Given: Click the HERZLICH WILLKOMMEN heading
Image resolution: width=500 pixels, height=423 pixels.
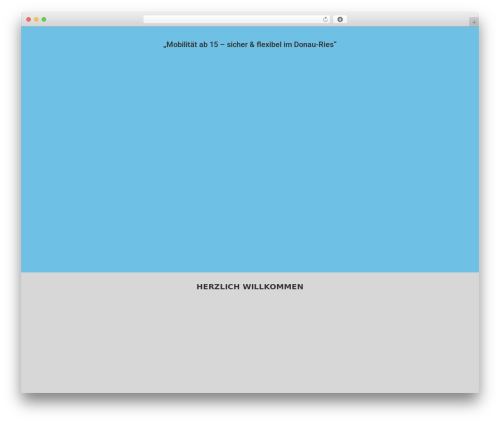Looking at the screenshot, I should click(x=250, y=287).
